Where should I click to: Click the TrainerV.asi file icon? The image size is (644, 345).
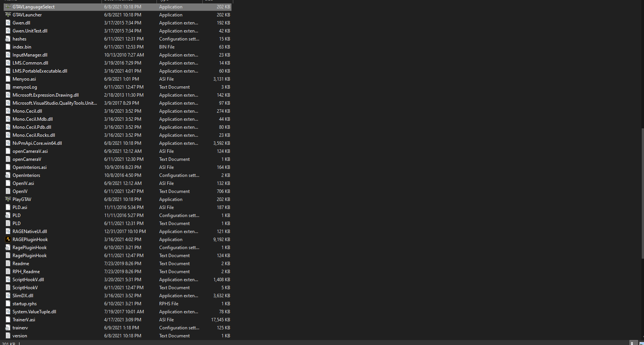[8, 320]
